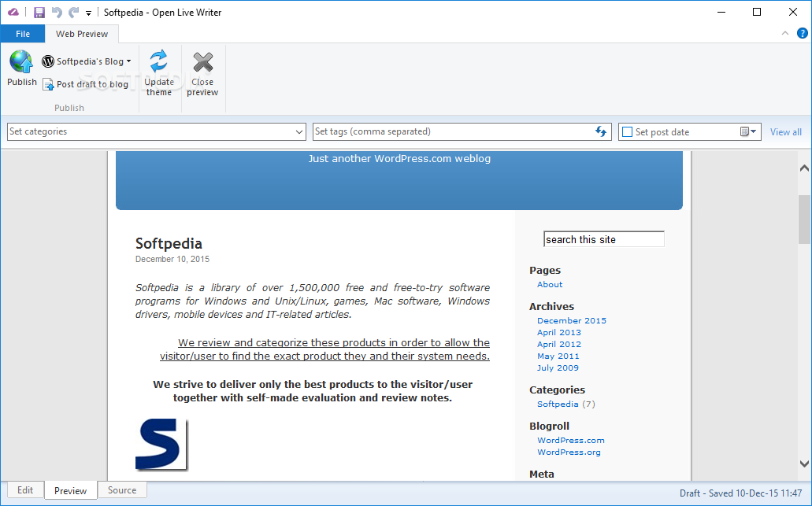Click the Open Live Writer app logo
This screenshot has width=812, height=506.
coord(13,12)
